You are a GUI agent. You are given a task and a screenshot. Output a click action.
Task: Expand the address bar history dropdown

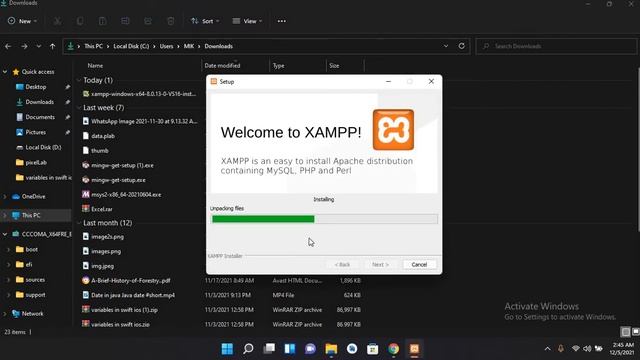click(446, 46)
